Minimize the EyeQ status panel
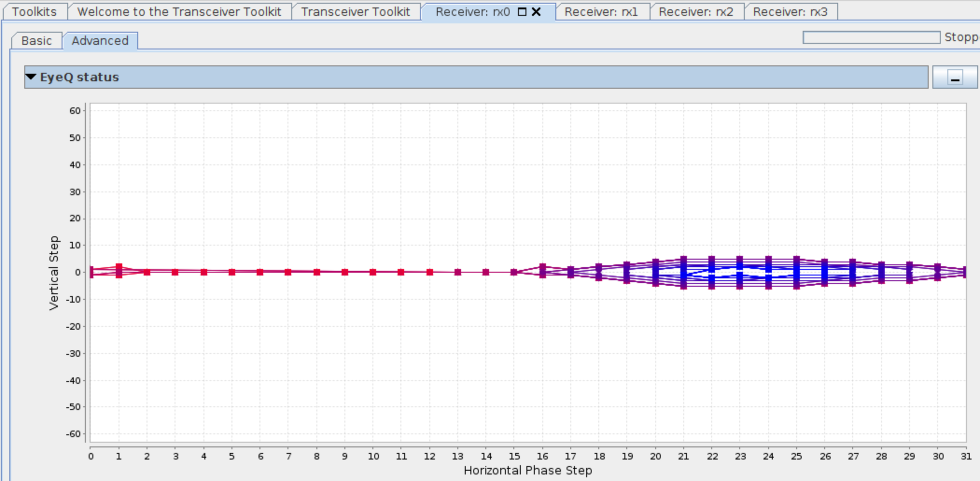This screenshot has width=980, height=481. 955,78
